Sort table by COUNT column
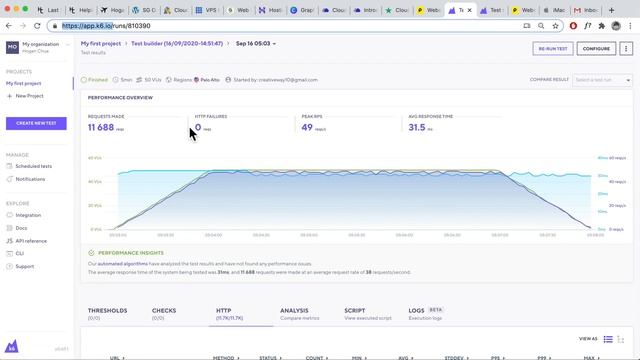 click(x=317, y=358)
